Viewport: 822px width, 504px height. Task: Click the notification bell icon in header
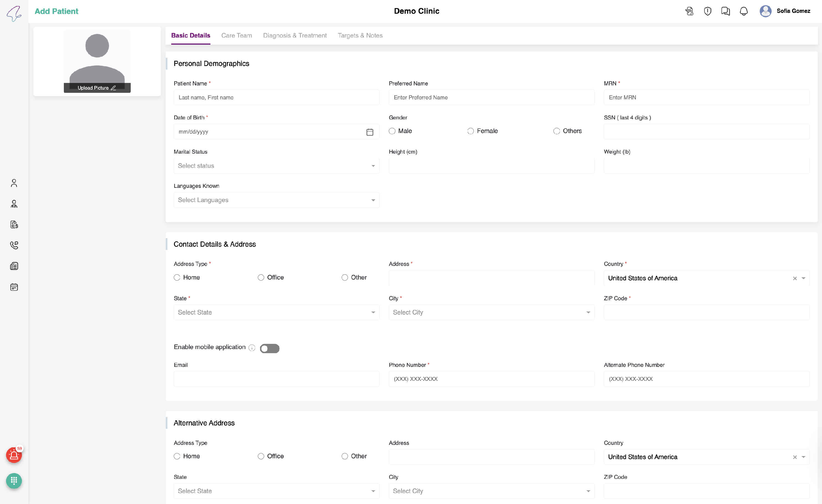(744, 11)
